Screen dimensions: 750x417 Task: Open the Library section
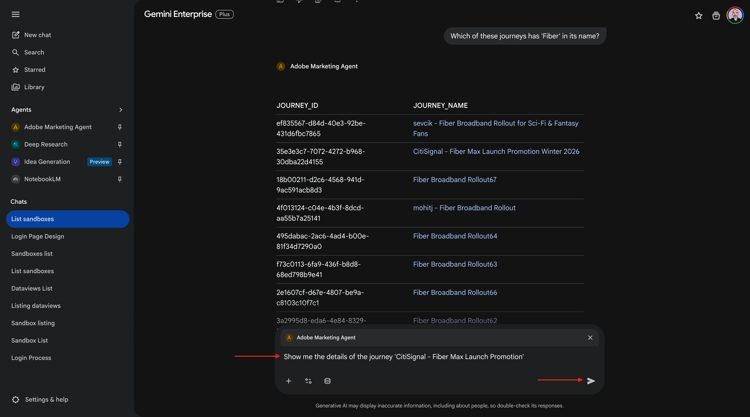click(28, 87)
